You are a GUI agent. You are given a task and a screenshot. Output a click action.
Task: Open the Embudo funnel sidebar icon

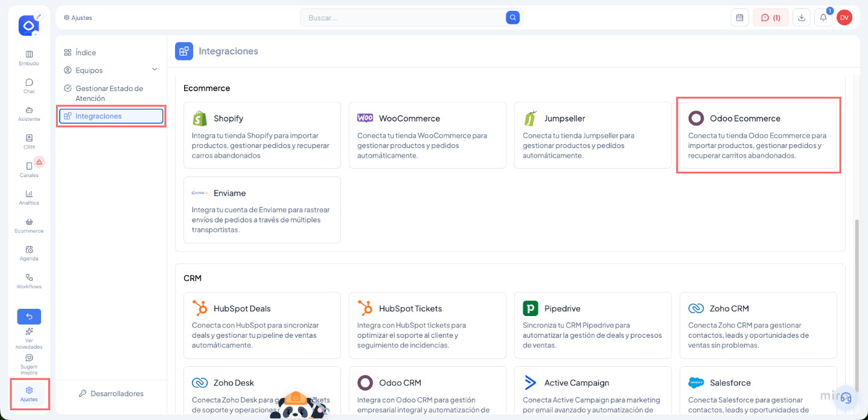(29, 54)
